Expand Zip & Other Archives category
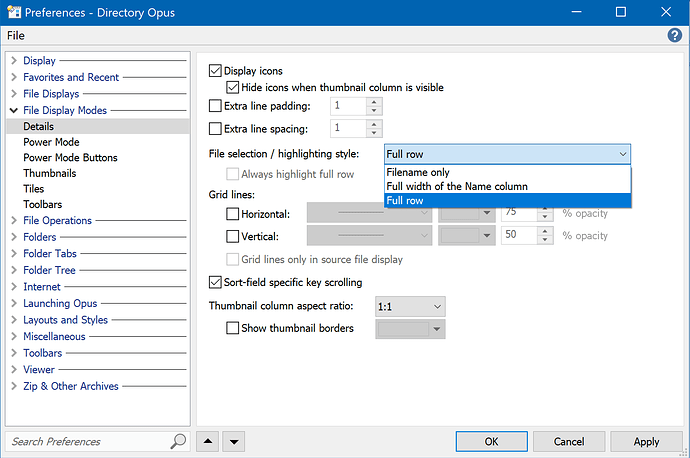 coord(14,386)
